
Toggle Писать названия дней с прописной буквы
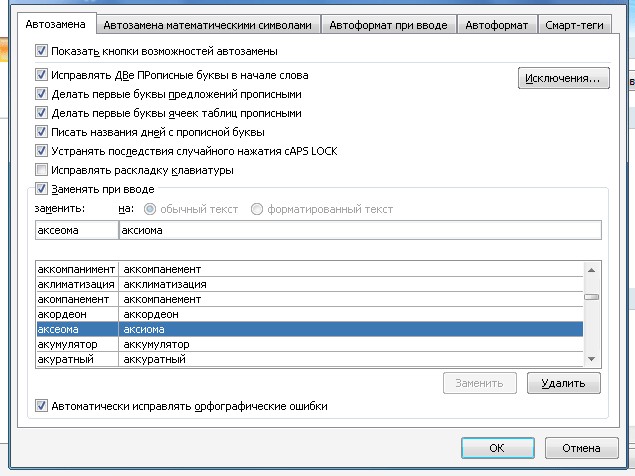[x=41, y=132]
